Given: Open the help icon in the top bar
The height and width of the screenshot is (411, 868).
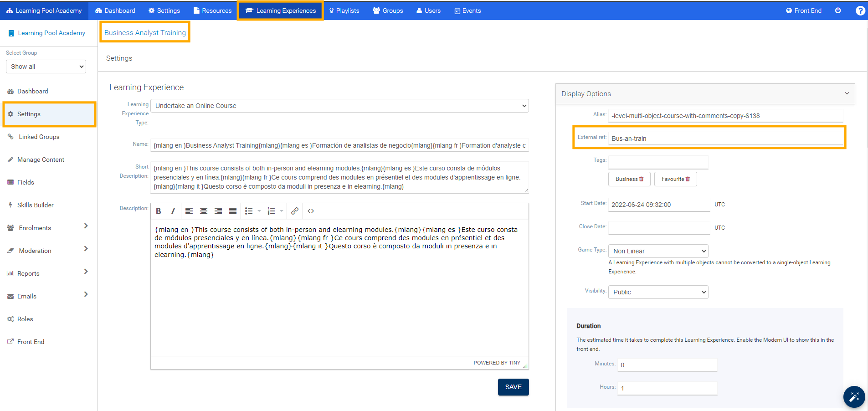Looking at the screenshot, I should (860, 10).
